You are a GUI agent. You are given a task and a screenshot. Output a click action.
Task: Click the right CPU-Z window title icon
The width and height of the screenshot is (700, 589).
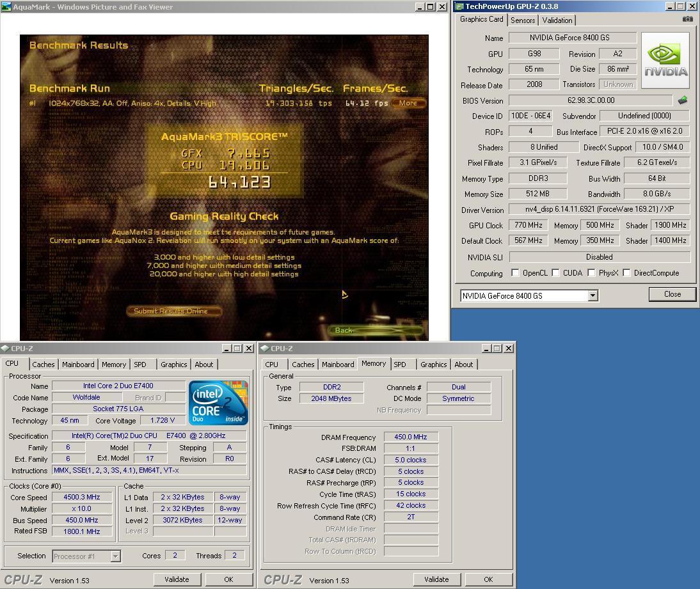click(x=265, y=349)
